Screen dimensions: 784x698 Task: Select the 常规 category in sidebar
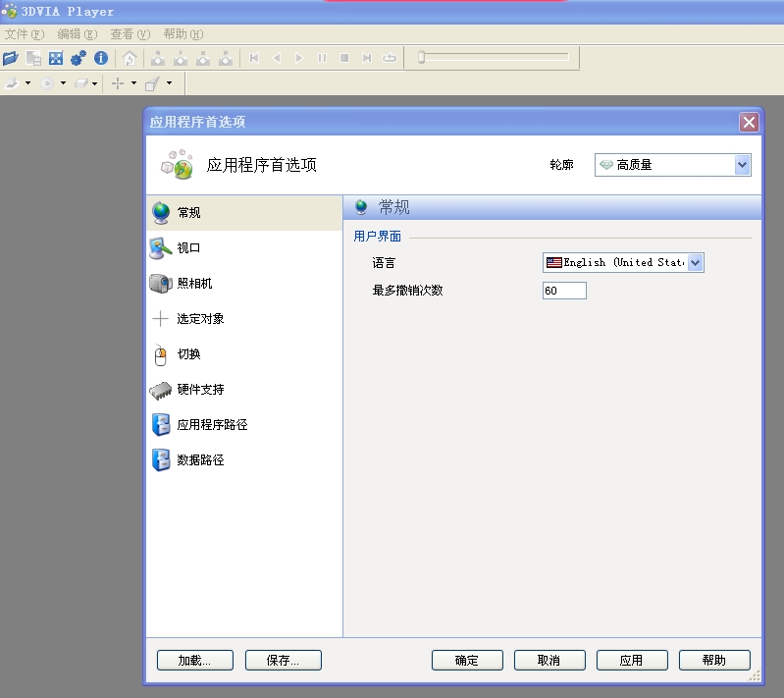(244, 213)
